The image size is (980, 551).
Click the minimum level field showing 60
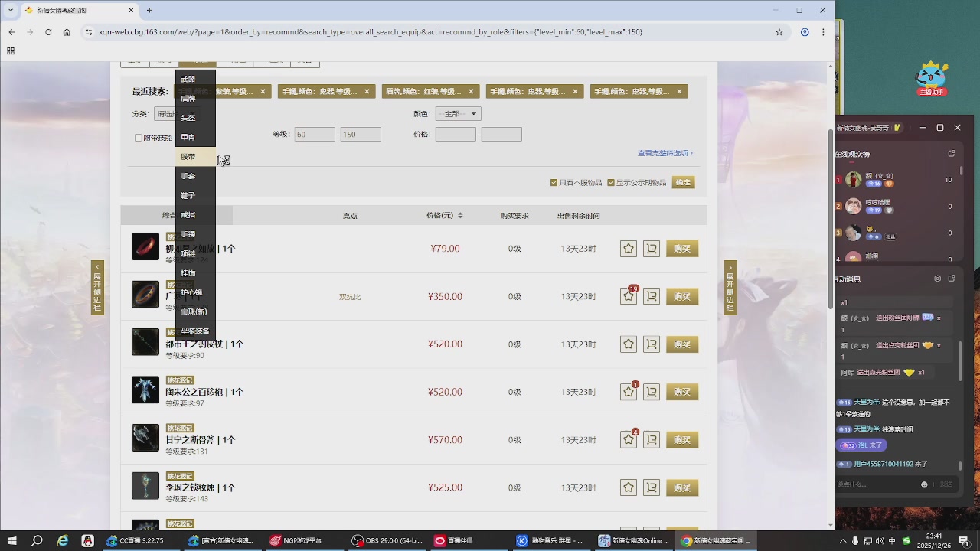[x=315, y=135]
